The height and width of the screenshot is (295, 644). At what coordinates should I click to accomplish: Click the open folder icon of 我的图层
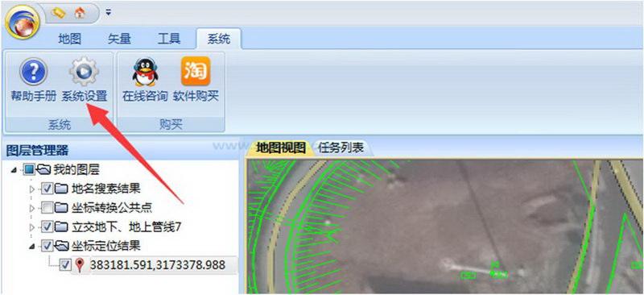click(43, 169)
